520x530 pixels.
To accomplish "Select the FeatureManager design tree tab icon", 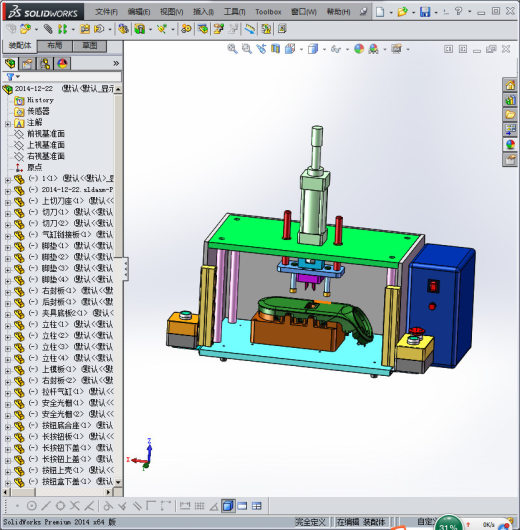I will (x=10, y=64).
